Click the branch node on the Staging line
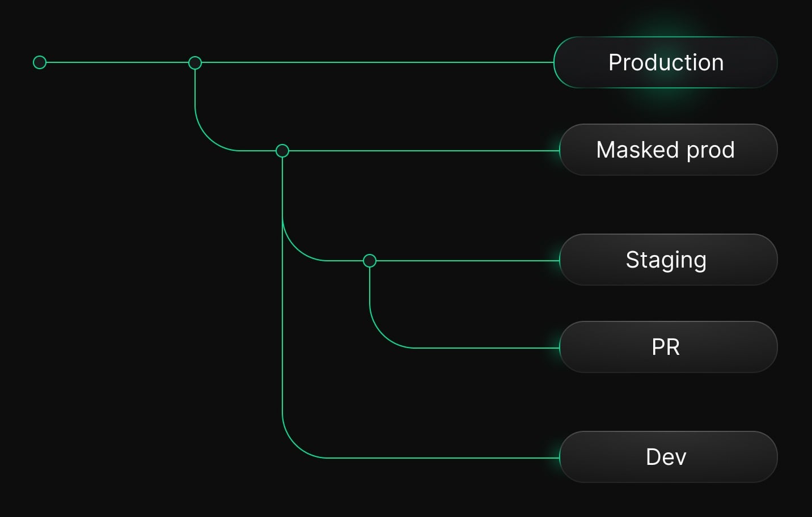 (x=370, y=261)
